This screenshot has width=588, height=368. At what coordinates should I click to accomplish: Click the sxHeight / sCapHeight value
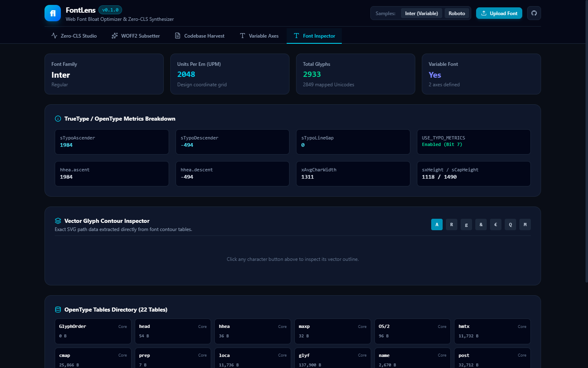439,177
